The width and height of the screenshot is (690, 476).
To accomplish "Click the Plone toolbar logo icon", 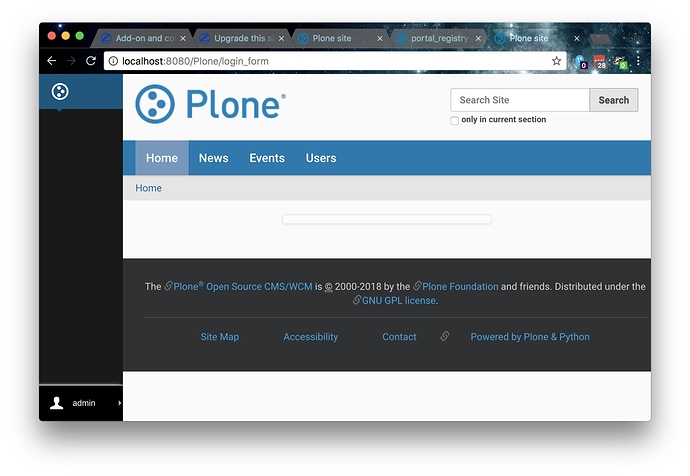I will pyautogui.click(x=60, y=92).
